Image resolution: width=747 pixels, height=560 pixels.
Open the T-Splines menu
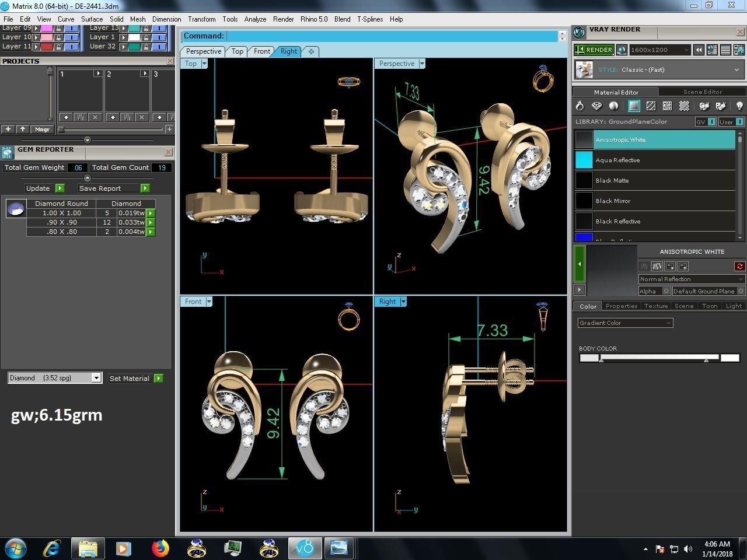(x=370, y=19)
